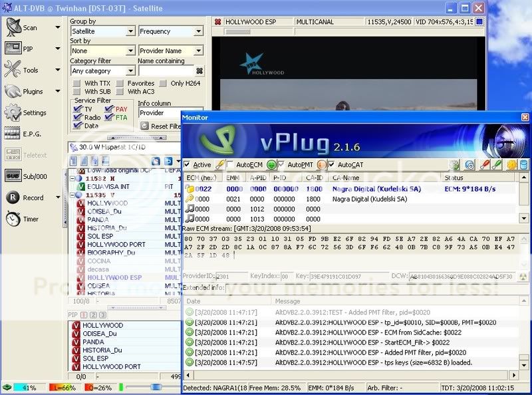Click the Record button icon
The width and height of the screenshot is (532, 395).
tap(13, 197)
